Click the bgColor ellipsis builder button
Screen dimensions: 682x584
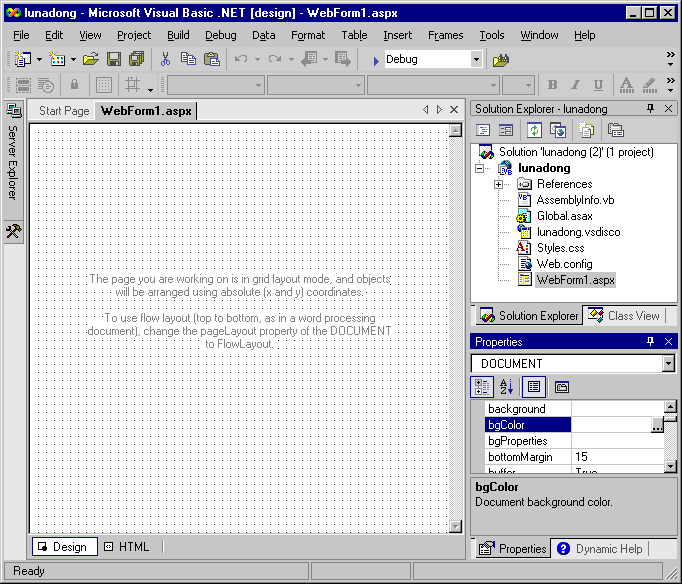pos(657,425)
